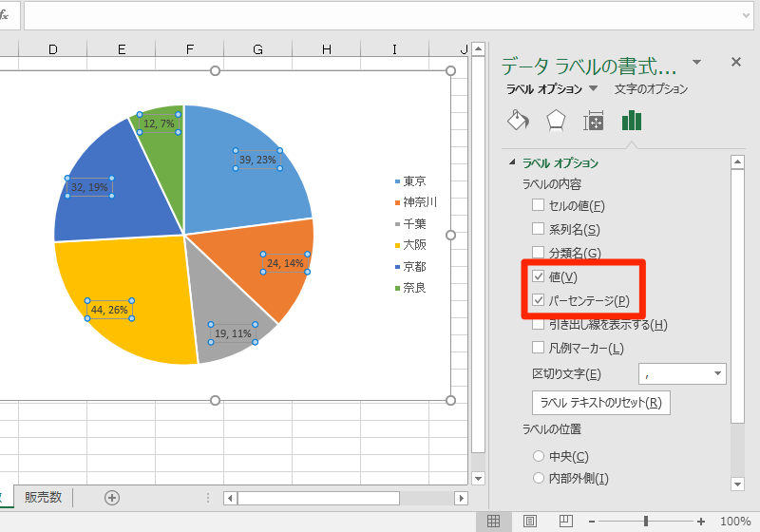760x532 pixels.
Task: Select the 44, 26% data label
Action: tap(109, 310)
